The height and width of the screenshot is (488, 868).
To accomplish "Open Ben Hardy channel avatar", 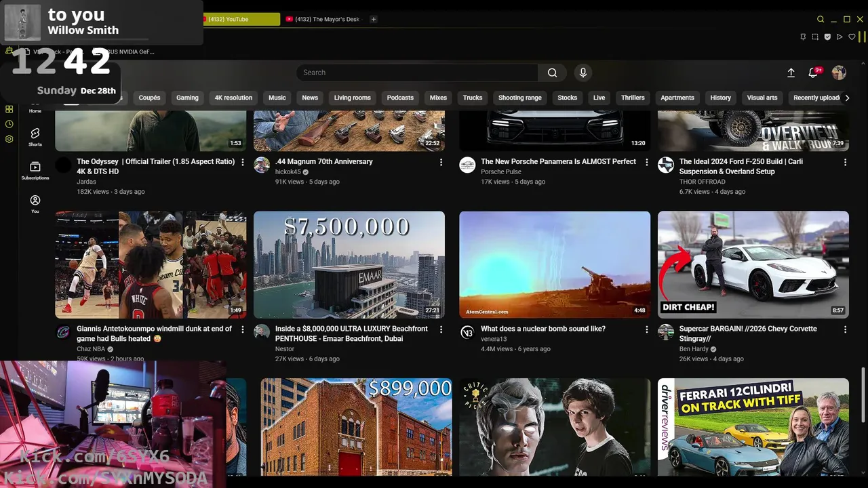I will (x=666, y=332).
